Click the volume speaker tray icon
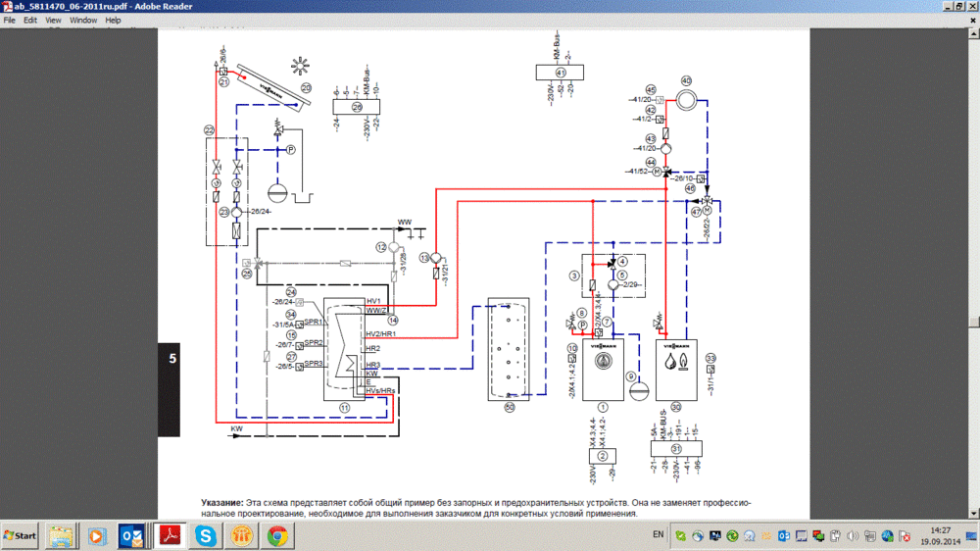 coord(854,536)
